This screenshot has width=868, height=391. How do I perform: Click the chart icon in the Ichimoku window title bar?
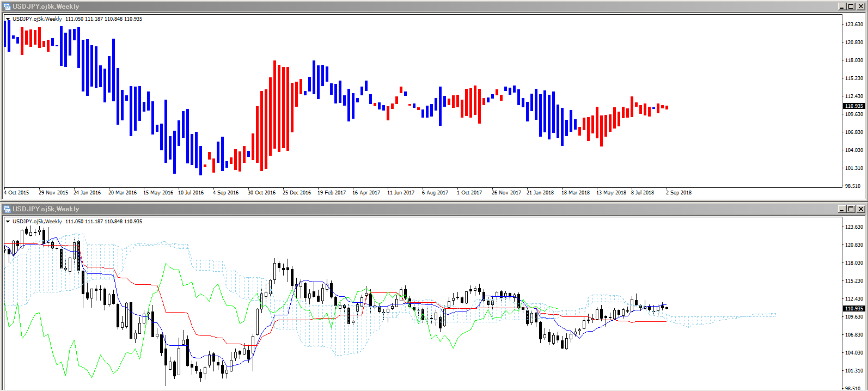[7, 209]
